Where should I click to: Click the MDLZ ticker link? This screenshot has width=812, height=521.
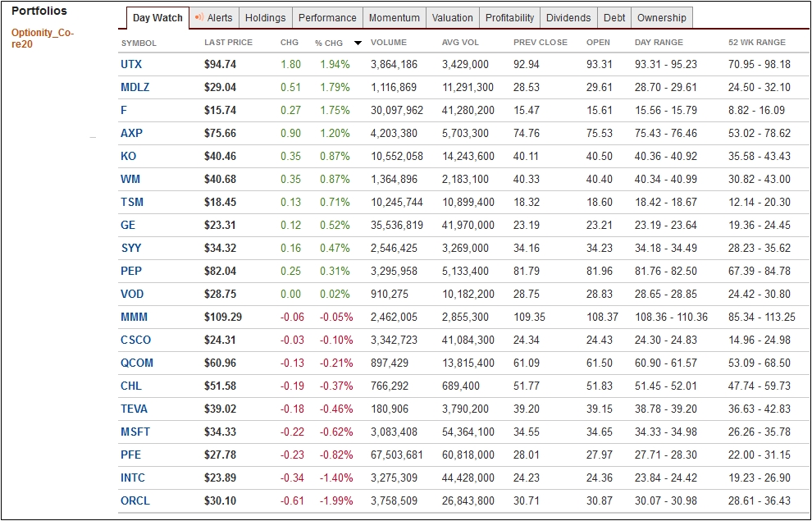pos(135,88)
